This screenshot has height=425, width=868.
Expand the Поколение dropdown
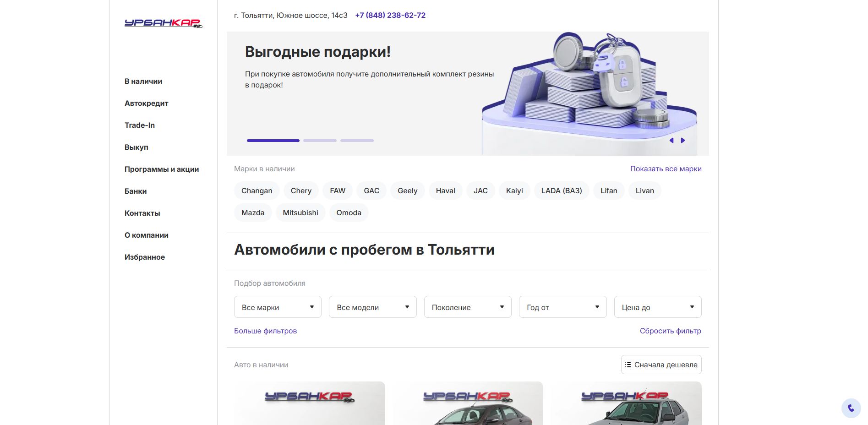[467, 307]
